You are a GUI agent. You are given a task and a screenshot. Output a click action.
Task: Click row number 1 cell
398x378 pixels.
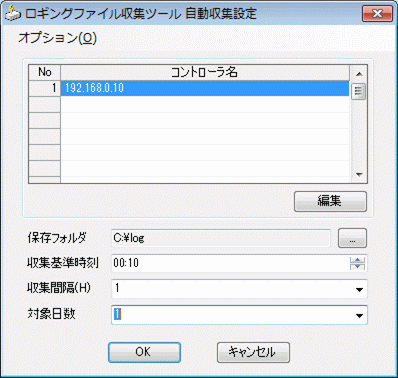pyautogui.click(x=45, y=88)
